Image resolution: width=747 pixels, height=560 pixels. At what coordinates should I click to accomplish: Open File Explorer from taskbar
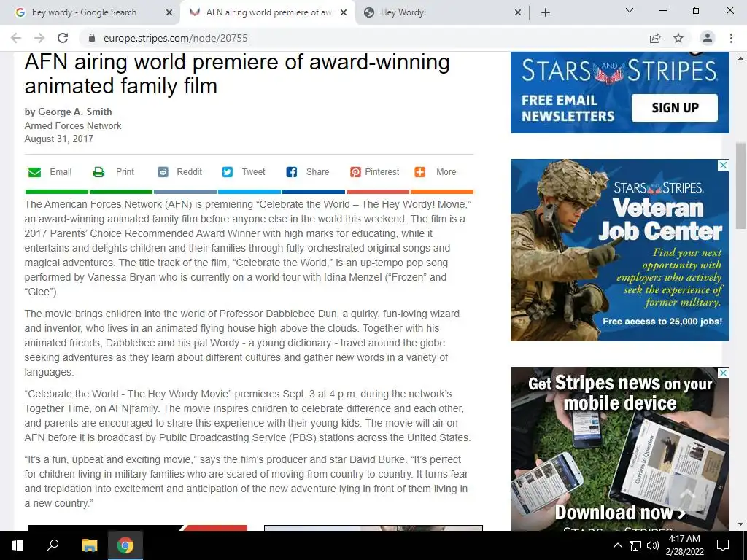(89, 545)
